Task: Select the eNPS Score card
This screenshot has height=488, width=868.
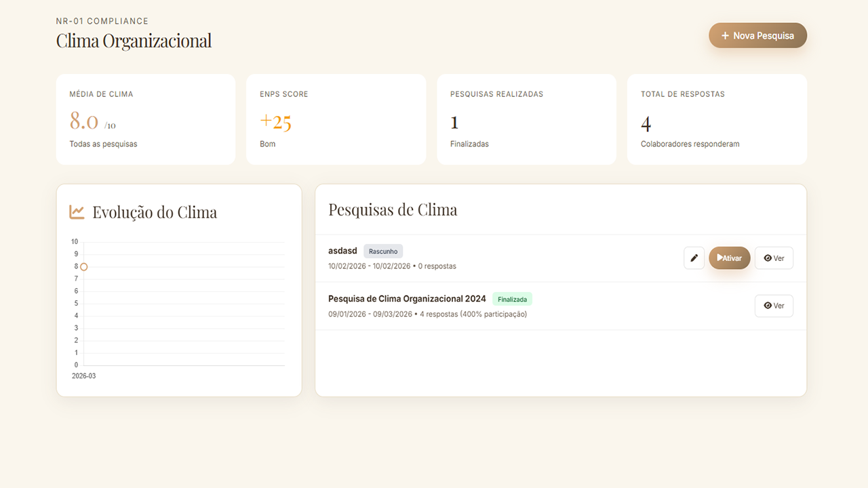Action: click(336, 119)
